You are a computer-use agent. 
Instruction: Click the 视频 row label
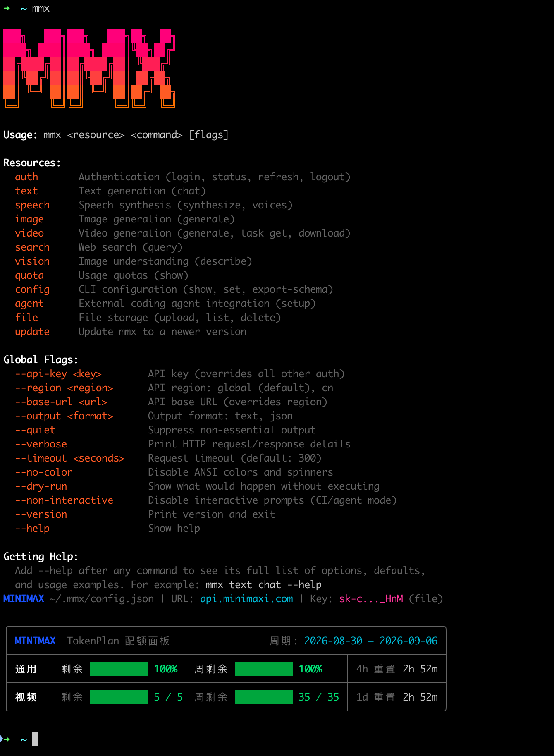(26, 697)
